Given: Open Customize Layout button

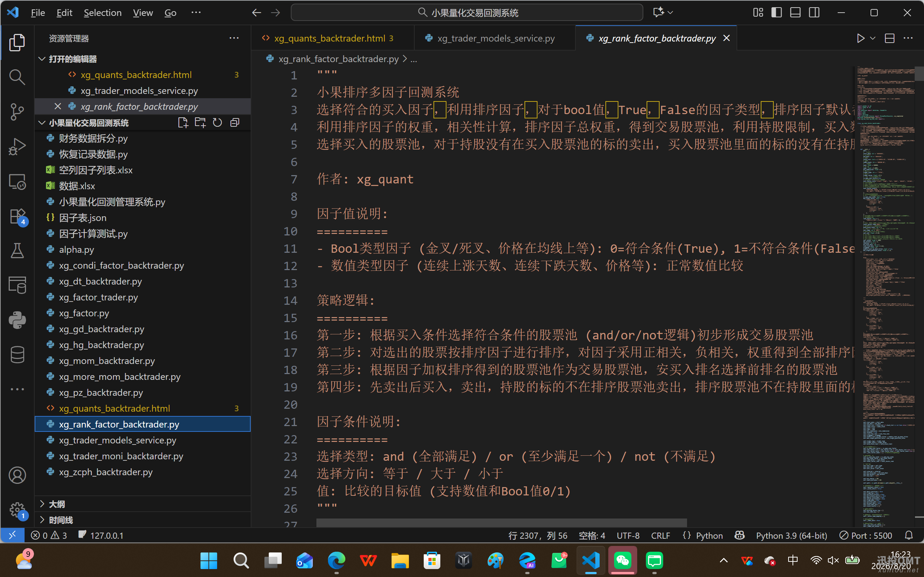Looking at the screenshot, I should coord(758,13).
